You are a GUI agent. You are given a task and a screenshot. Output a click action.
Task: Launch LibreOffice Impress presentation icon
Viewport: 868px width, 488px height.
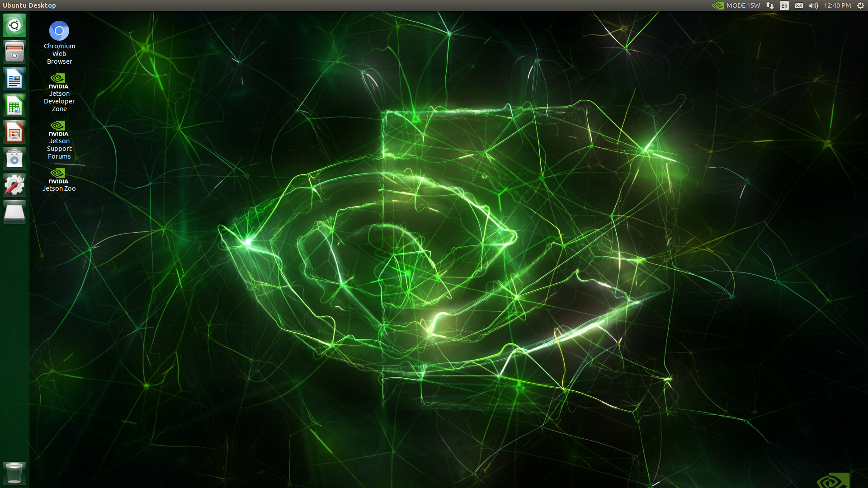(x=14, y=132)
